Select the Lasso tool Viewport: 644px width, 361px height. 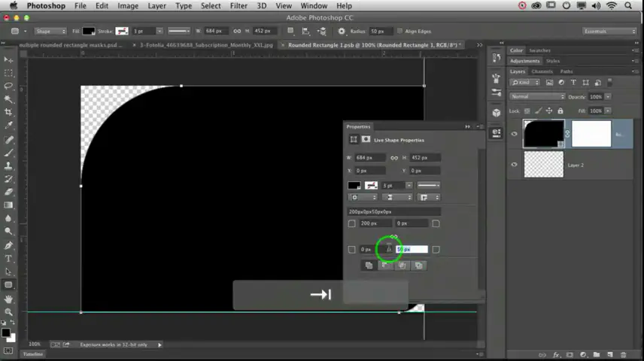(8, 86)
